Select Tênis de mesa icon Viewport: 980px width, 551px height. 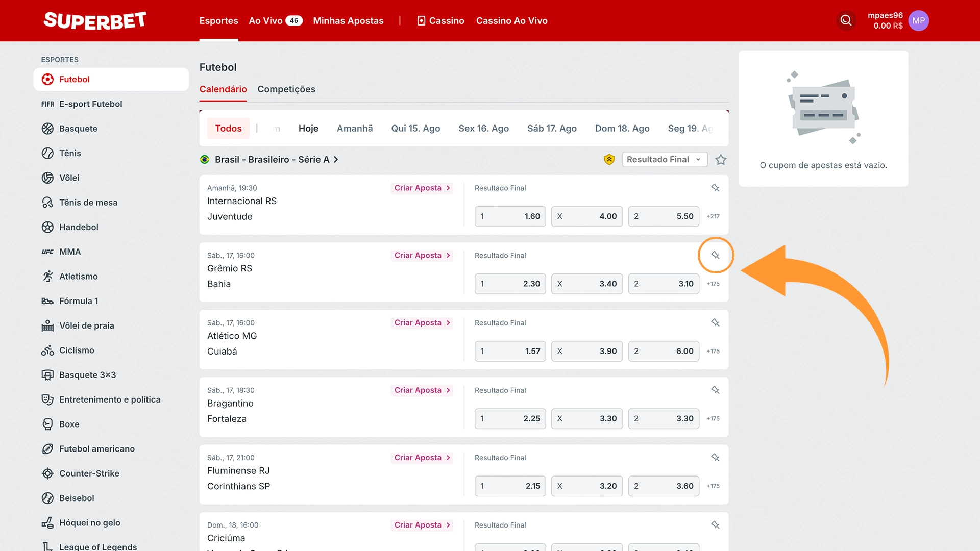pyautogui.click(x=47, y=203)
